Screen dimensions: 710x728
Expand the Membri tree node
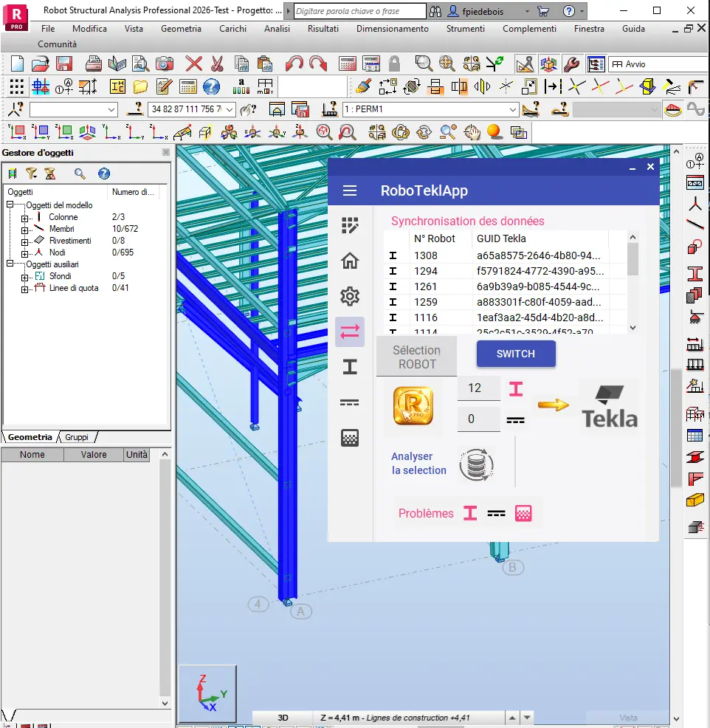click(25, 229)
